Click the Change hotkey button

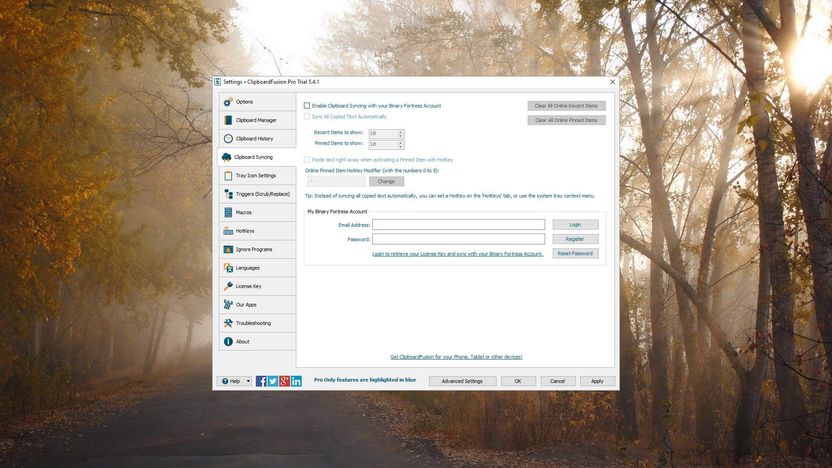(x=386, y=181)
